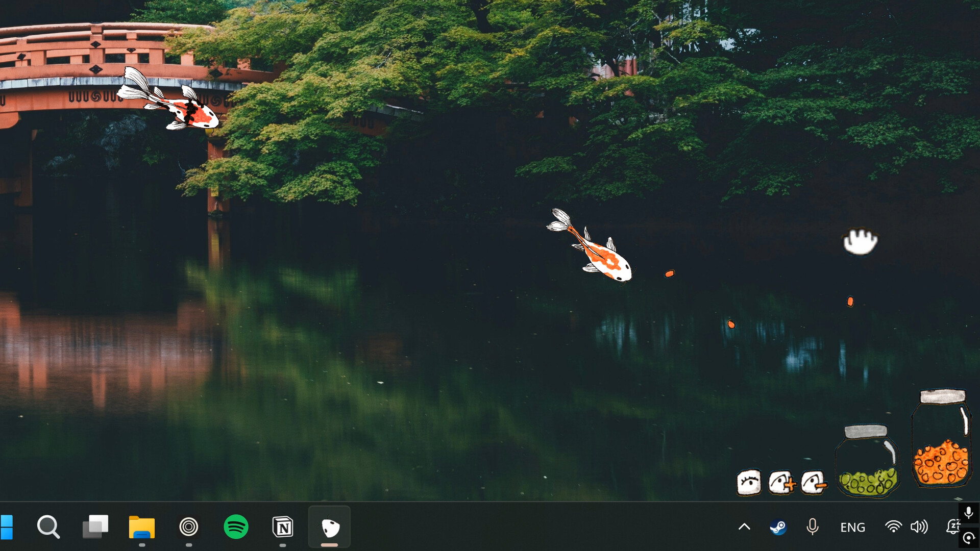Open the Wi-Fi network flyout

(893, 527)
